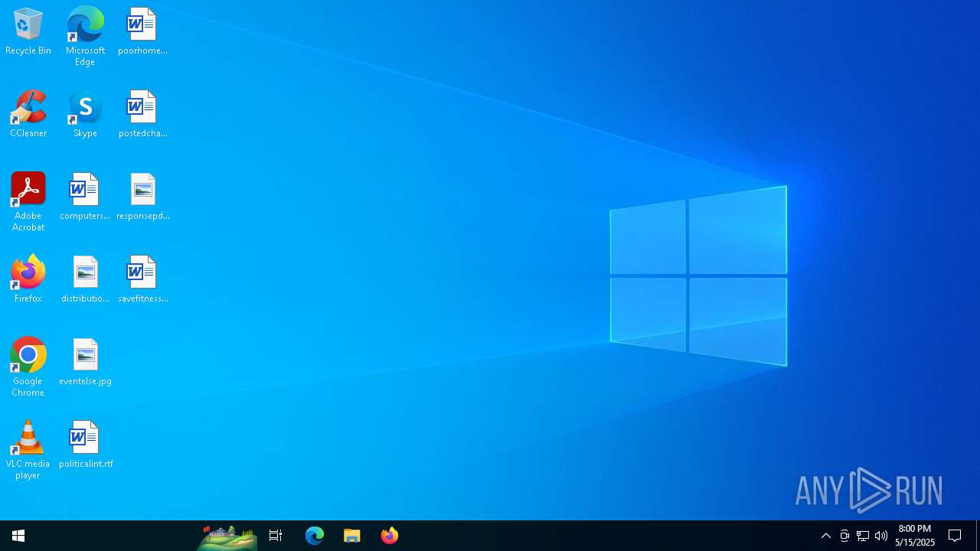980x551 pixels.
Task: Open the volume control tray icon
Action: 881,536
